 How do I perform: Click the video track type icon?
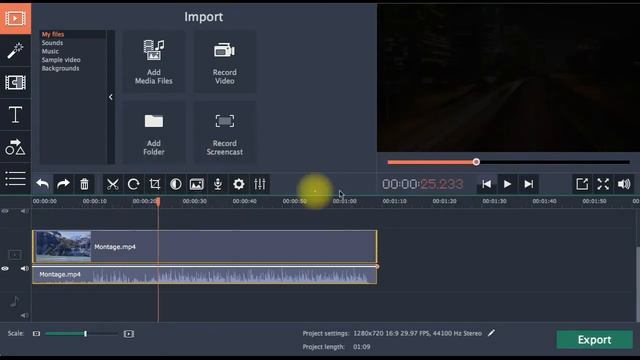point(15,255)
